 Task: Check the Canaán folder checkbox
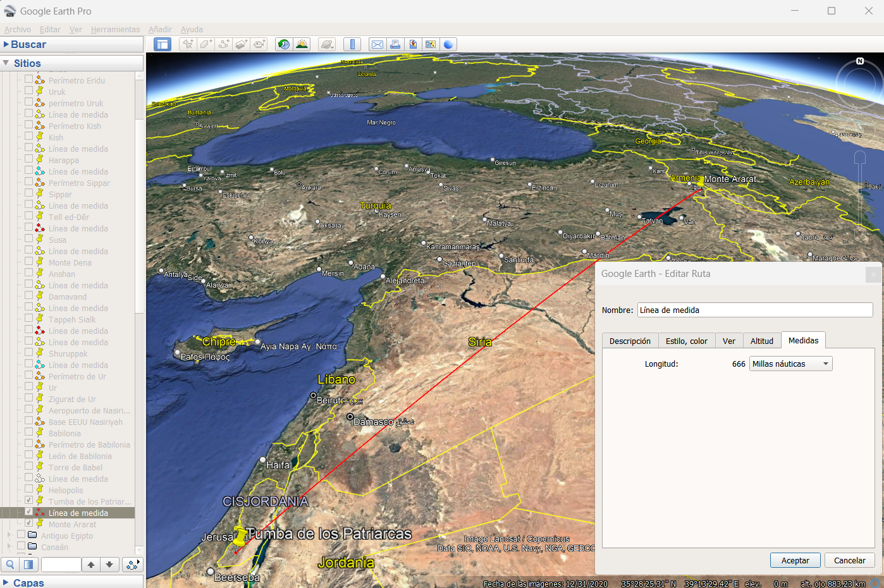(21, 546)
